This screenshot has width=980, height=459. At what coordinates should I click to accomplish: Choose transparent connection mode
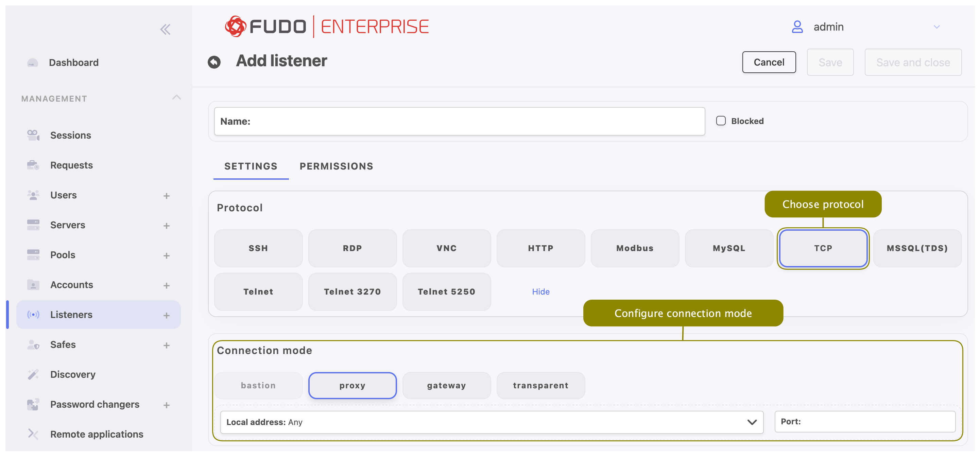pyautogui.click(x=540, y=385)
